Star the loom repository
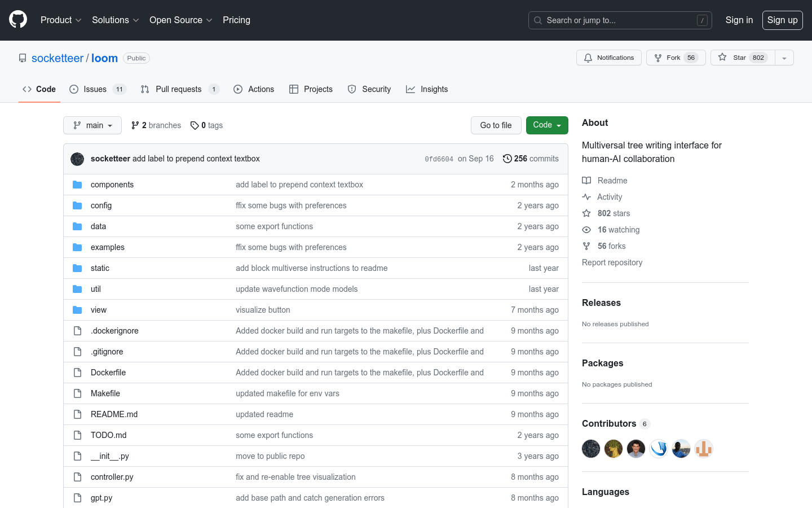Image resolution: width=812 pixels, height=508 pixels. click(739, 58)
